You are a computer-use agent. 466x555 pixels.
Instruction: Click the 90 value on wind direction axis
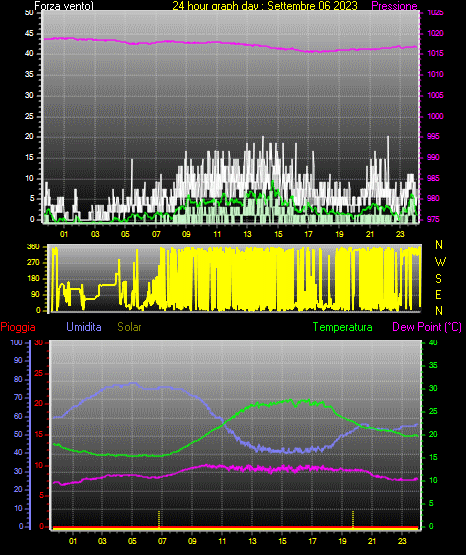[x=35, y=294]
